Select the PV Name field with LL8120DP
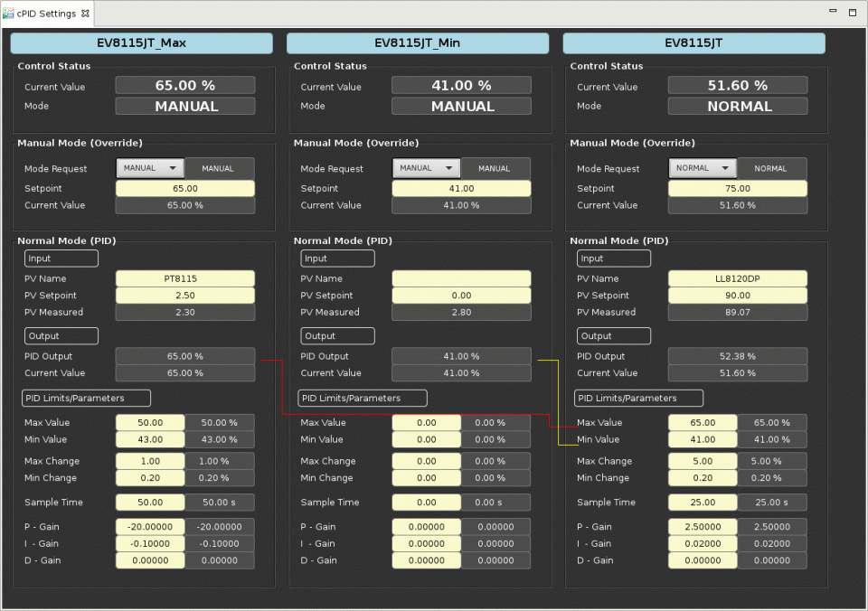Image resolution: width=868 pixels, height=611 pixels. (x=738, y=279)
